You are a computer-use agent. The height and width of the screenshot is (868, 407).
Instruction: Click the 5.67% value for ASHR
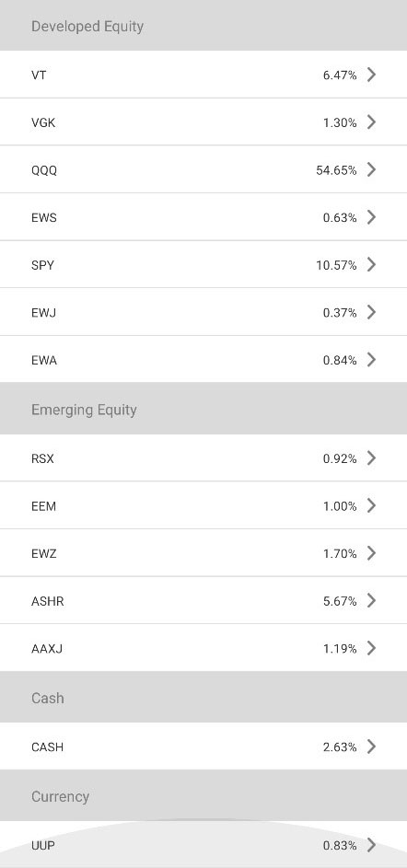(x=340, y=601)
